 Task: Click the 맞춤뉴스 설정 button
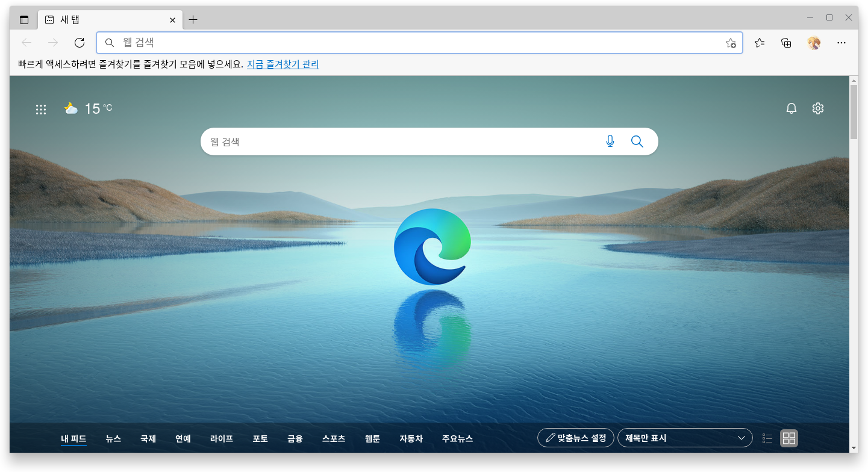pos(575,438)
